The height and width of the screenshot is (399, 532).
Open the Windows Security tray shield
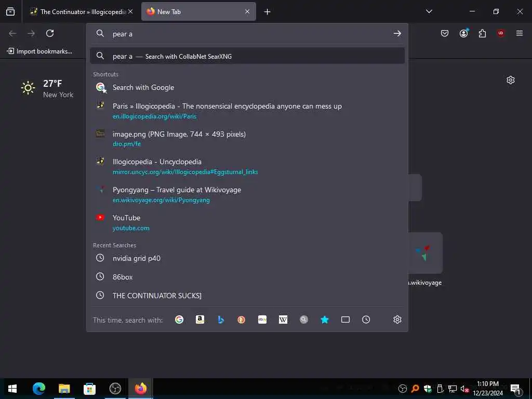point(428,389)
